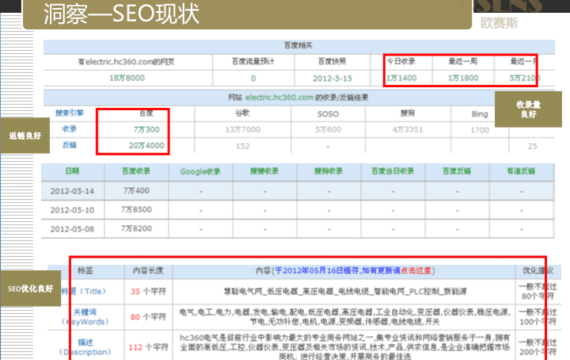Click the 百度反链 column header
The height and width of the screenshot is (360, 570).
(x=457, y=171)
